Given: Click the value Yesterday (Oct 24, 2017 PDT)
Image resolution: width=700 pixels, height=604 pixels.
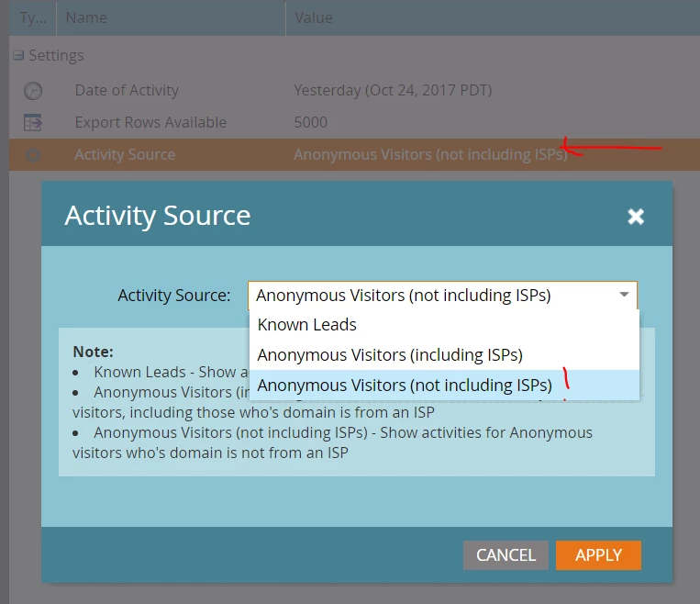Looking at the screenshot, I should (393, 91).
